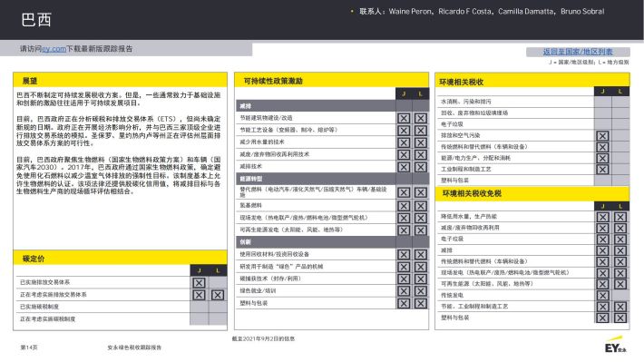Toggle J checkbox for 降低用水量、生产节能
The width and height of the screenshot is (644, 362).
[x=602, y=217]
